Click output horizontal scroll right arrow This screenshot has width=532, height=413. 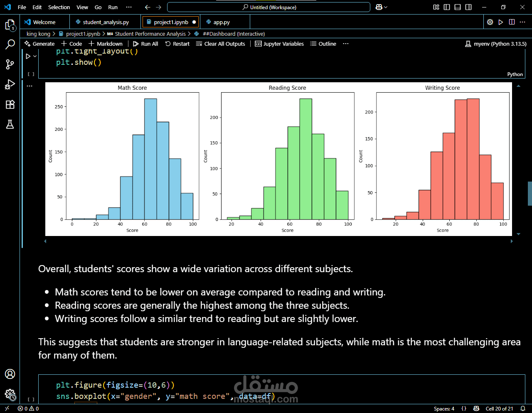512,241
